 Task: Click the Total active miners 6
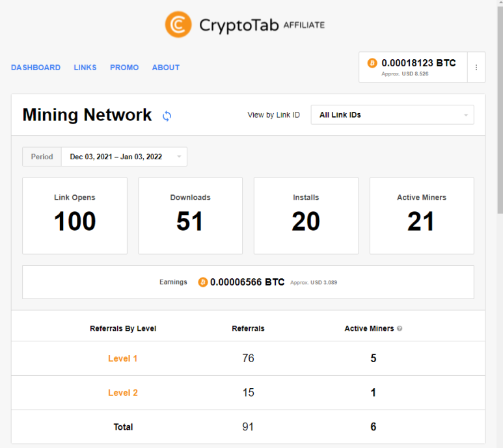pos(373,427)
